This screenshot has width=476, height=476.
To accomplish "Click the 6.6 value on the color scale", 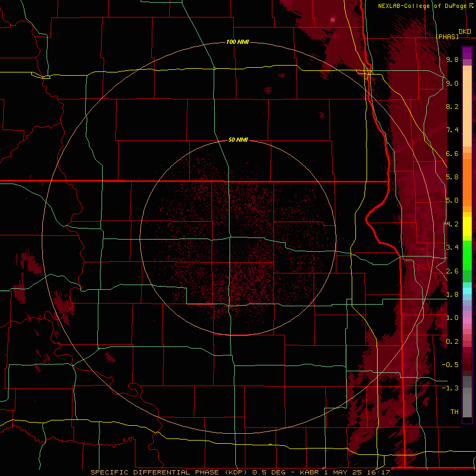I will click(x=452, y=153).
